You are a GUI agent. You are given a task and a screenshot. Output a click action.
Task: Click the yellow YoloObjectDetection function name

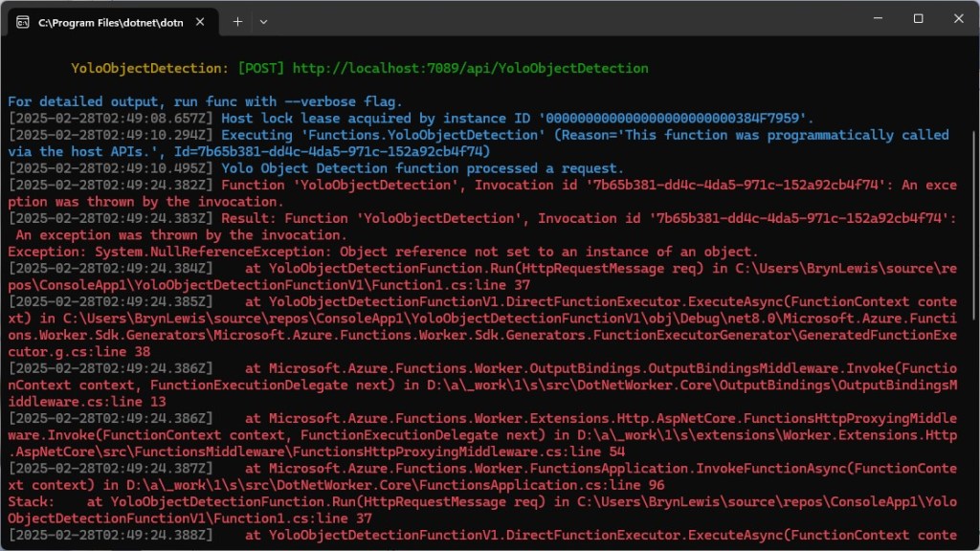pyautogui.click(x=150, y=69)
